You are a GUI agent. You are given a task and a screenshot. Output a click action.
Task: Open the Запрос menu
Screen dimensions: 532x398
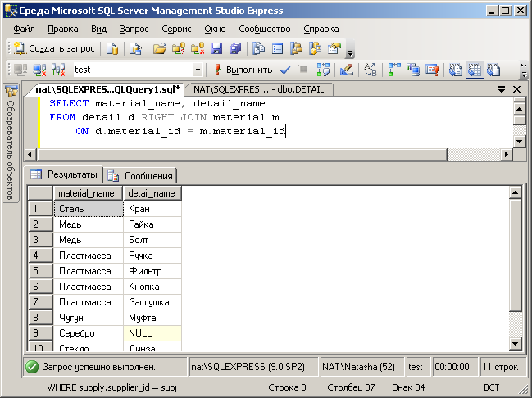pyautogui.click(x=134, y=29)
